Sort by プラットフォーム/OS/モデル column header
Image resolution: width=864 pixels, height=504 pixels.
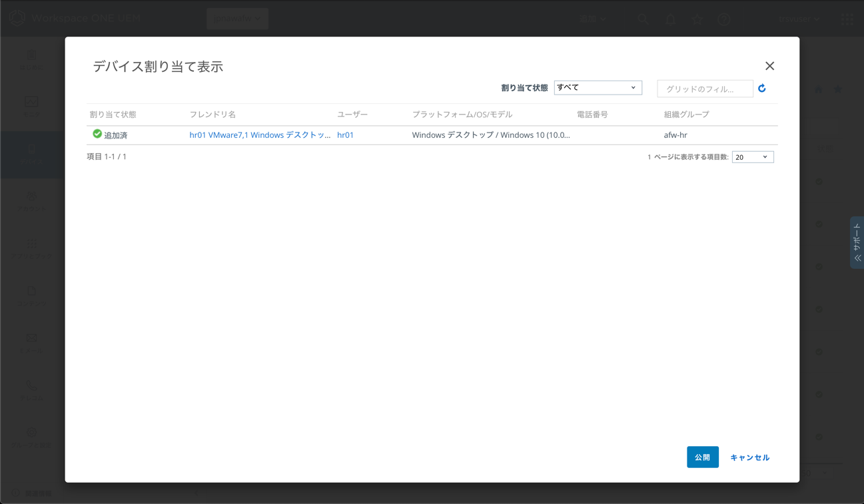coord(462,115)
